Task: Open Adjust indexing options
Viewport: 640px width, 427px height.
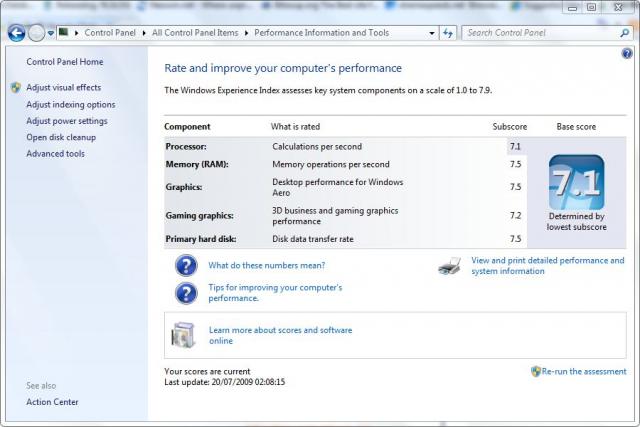Action: (x=71, y=105)
